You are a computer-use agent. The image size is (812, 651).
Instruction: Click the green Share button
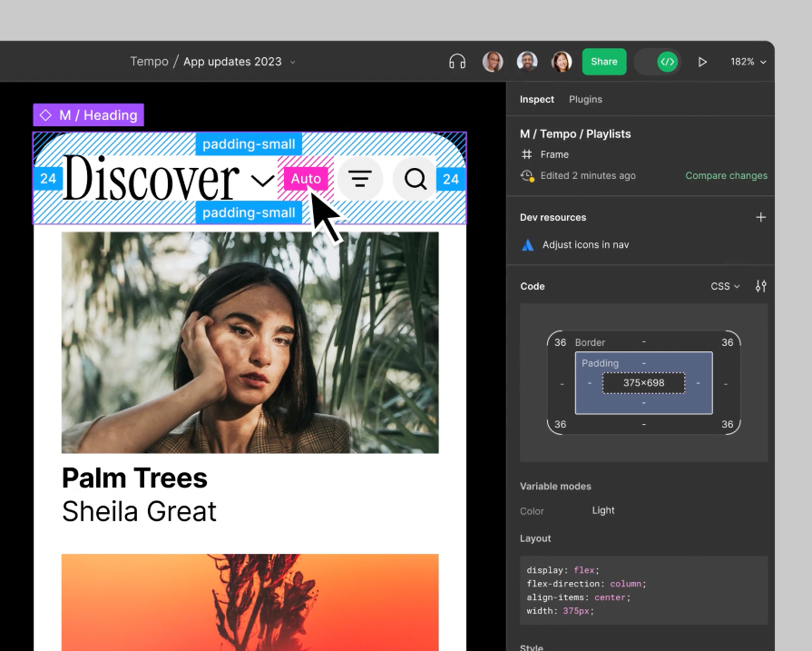tap(604, 62)
